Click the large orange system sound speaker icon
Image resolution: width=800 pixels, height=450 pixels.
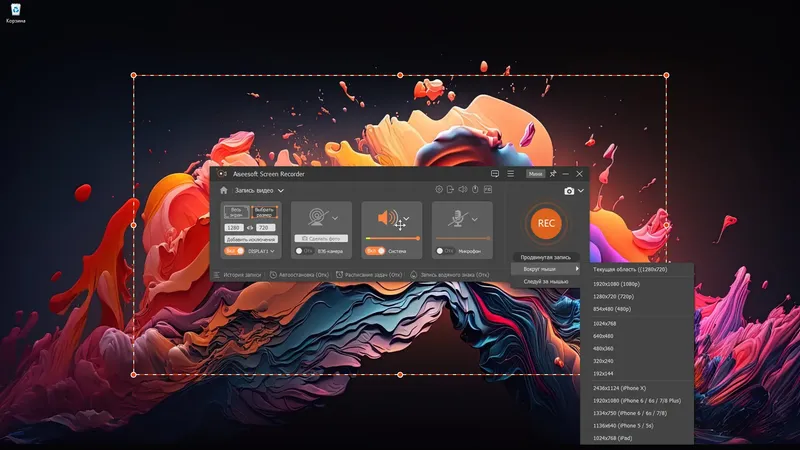pos(387,218)
